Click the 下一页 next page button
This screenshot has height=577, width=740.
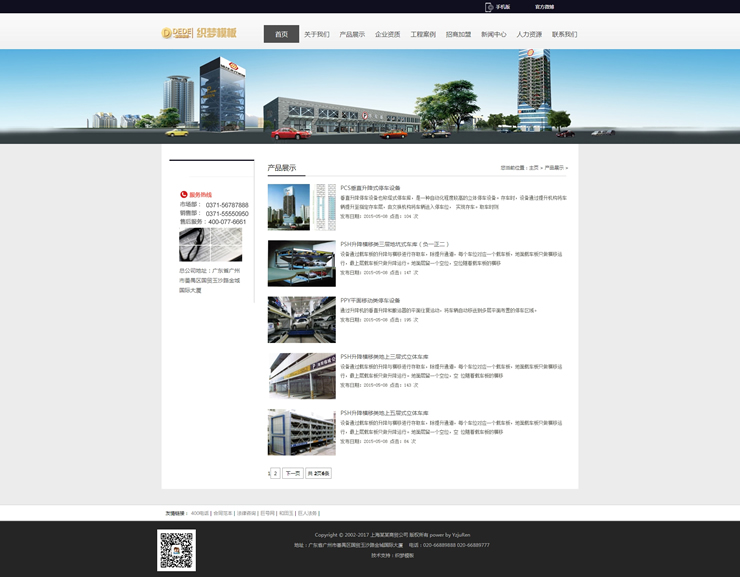click(x=292, y=473)
